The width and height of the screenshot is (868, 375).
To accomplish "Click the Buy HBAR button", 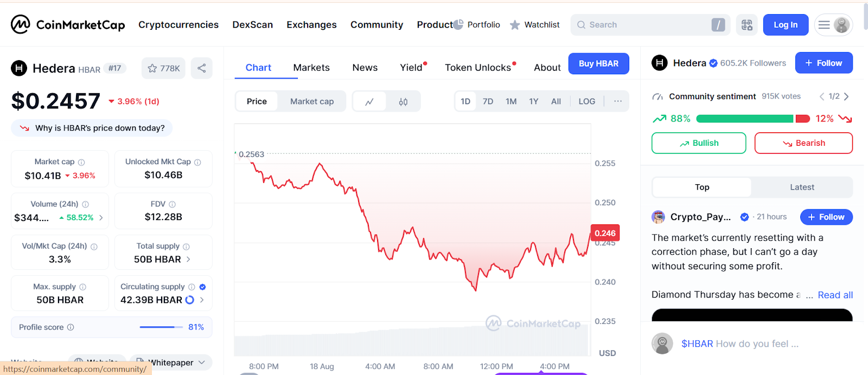I will coord(598,63).
